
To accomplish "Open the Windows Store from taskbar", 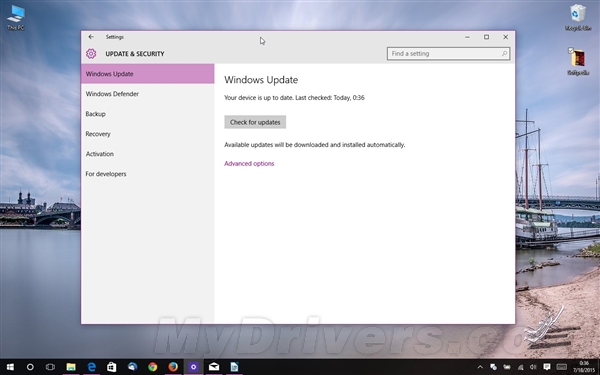I will [111, 367].
